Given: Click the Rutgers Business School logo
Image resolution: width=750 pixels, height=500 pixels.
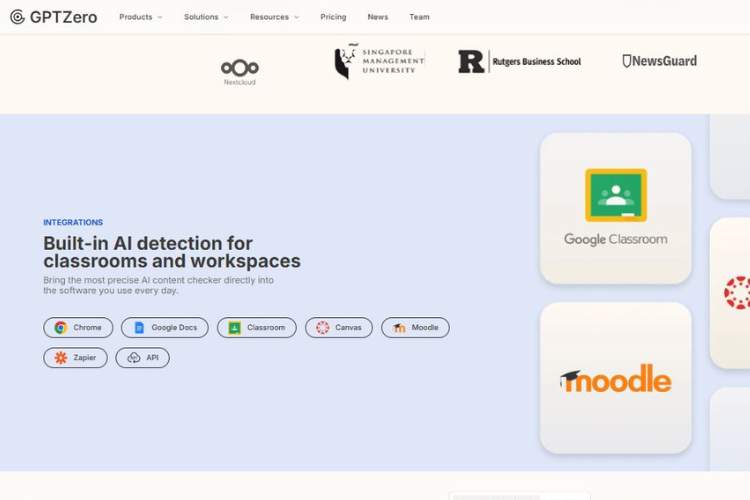Looking at the screenshot, I should pos(519,62).
